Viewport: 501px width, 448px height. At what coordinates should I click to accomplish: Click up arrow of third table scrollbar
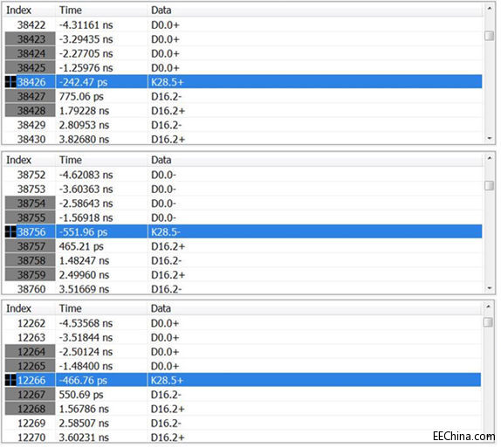click(488, 307)
